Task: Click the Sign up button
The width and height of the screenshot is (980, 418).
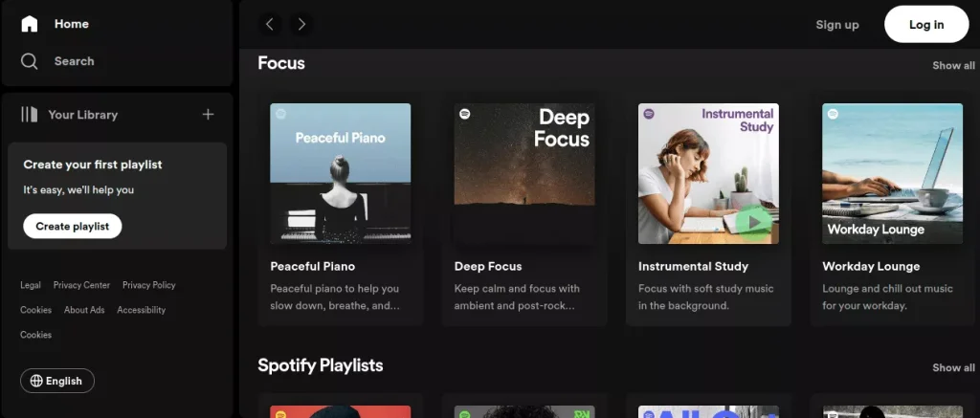Action: (x=836, y=25)
